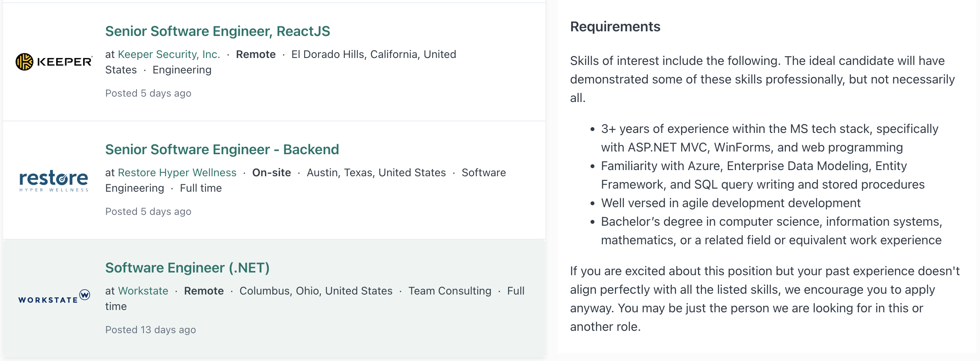
Task: Click the Bachelor's degree requirement bullet
Action: [x=771, y=231]
